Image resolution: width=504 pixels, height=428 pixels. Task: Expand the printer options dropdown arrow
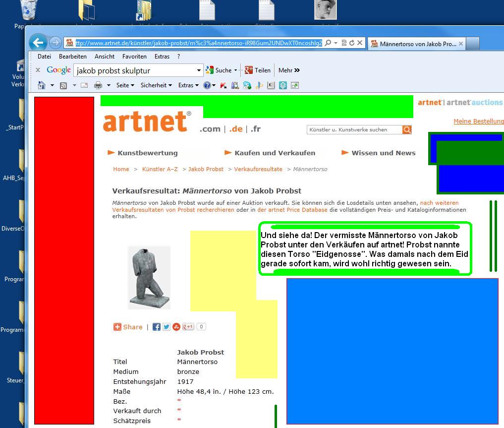[109, 85]
